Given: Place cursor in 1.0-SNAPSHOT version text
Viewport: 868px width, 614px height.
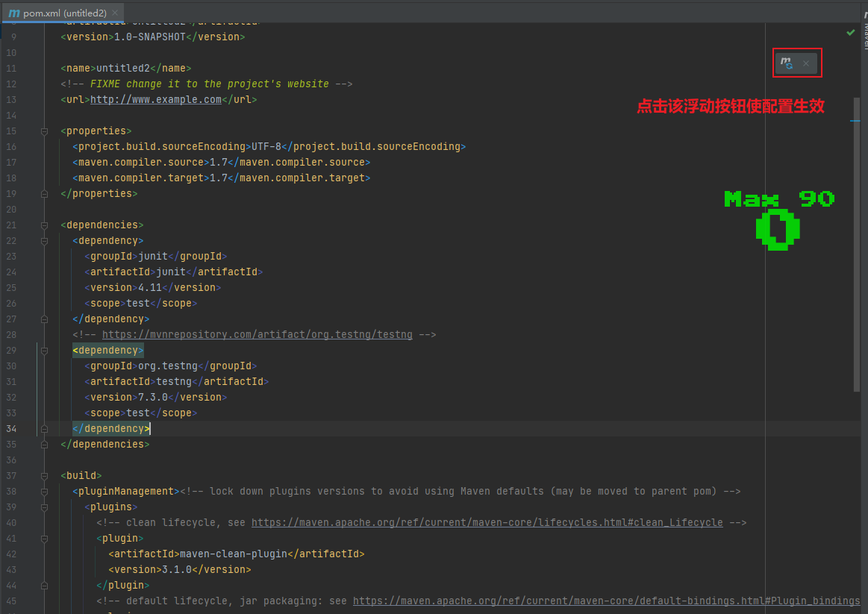Looking at the screenshot, I should [149, 37].
